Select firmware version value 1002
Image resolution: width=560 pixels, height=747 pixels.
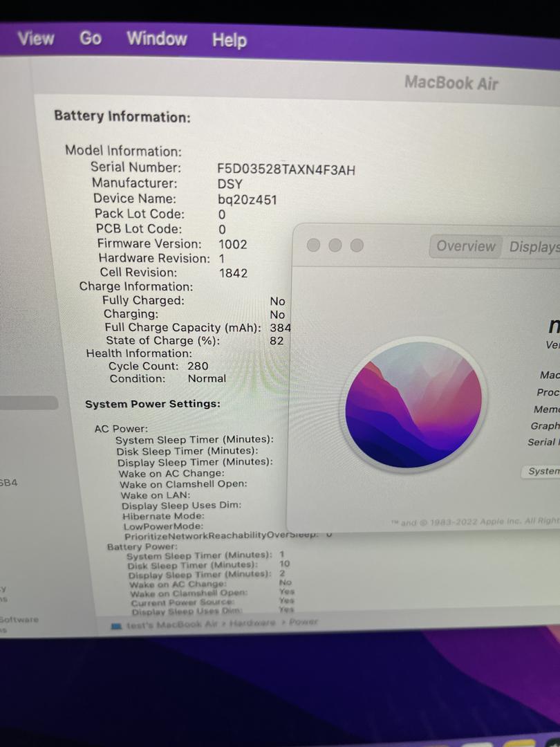[x=233, y=244]
